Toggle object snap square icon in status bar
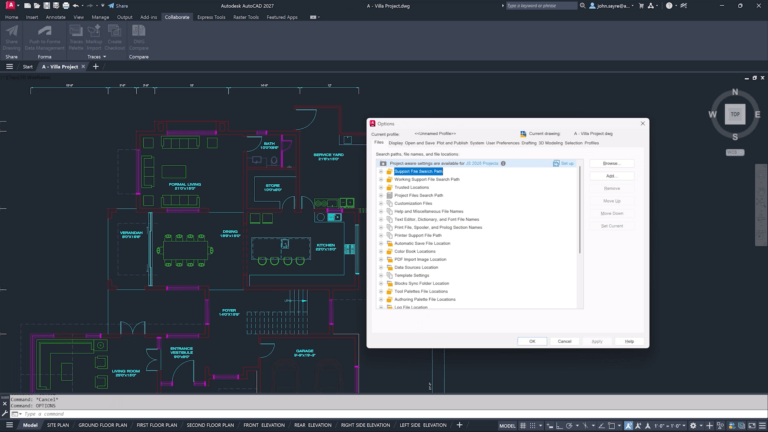 [611, 426]
